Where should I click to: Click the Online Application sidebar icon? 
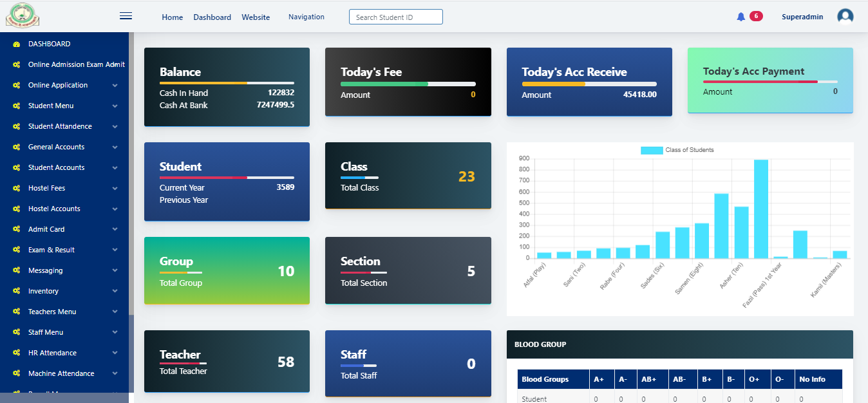pyautogui.click(x=16, y=86)
